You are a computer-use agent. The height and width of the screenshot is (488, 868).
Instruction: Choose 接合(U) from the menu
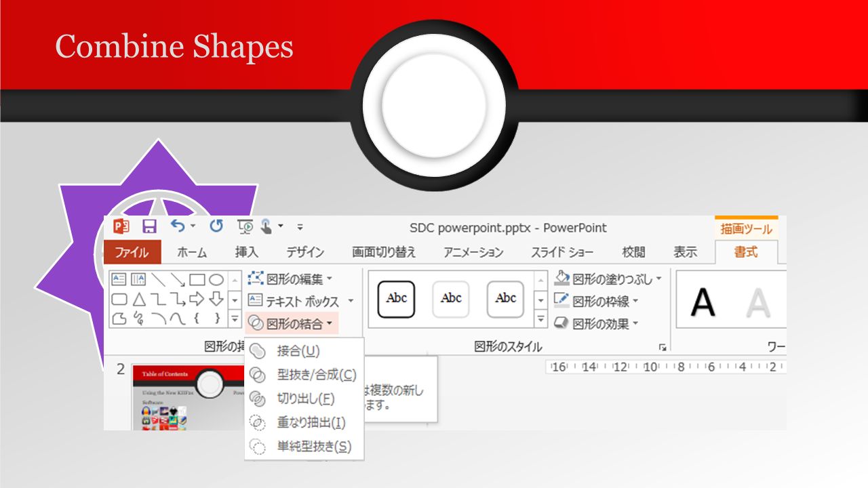click(304, 351)
